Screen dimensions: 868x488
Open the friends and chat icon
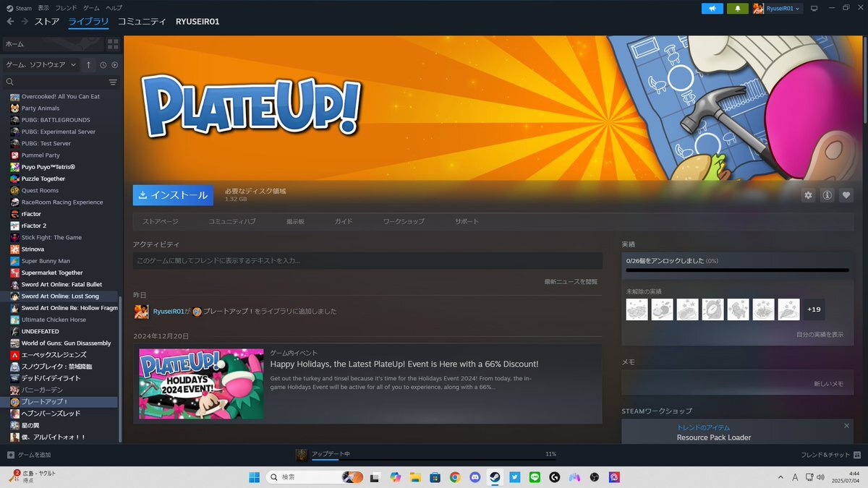[x=857, y=455]
